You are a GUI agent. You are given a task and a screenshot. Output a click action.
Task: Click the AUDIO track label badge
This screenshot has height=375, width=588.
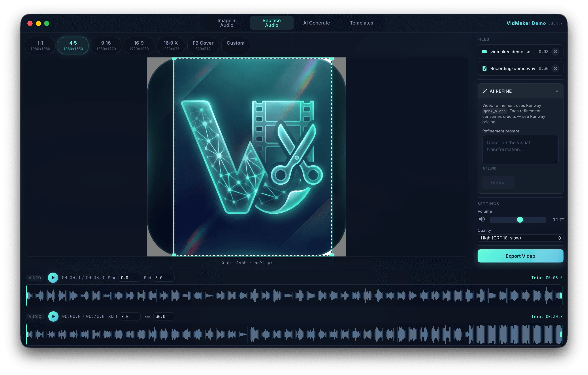[x=35, y=316]
